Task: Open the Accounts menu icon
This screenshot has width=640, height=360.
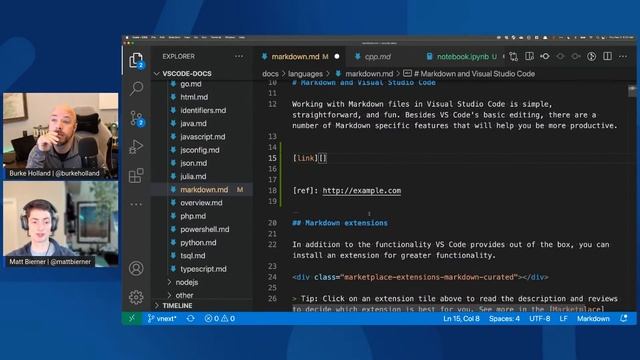Action: 136,268
